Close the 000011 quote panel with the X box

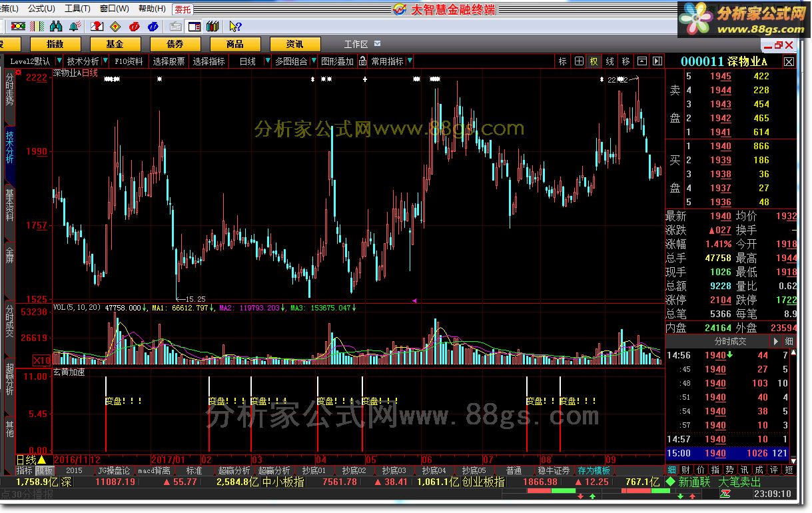click(789, 61)
